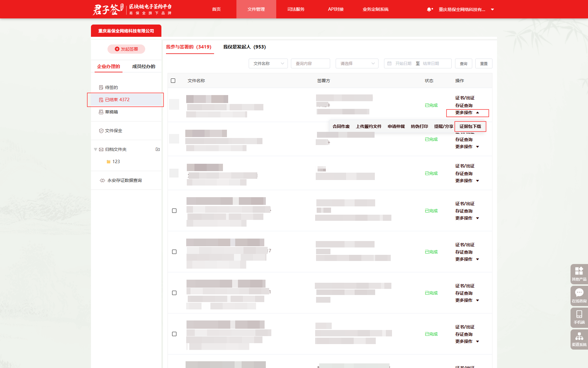This screenshot has height=368, width=588.
Task: Click the 手机端 mobile icon
Action: tap(579, 317)
